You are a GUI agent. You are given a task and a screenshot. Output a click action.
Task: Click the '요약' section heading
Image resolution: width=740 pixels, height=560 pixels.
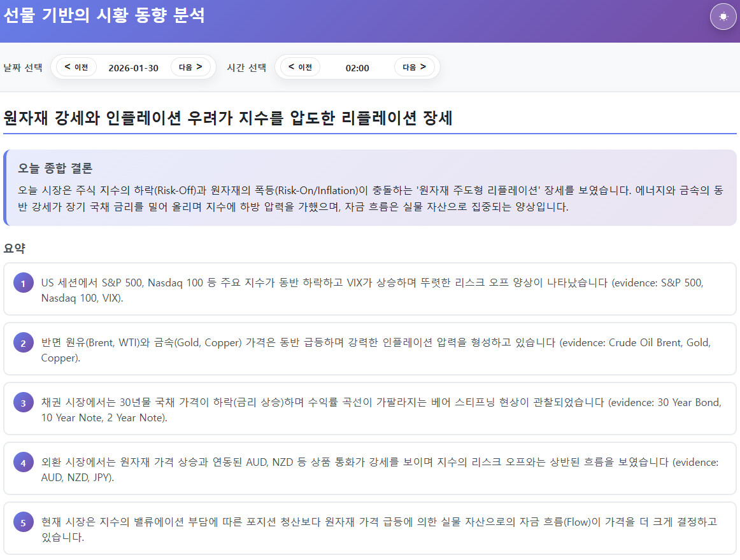(14, 249)
